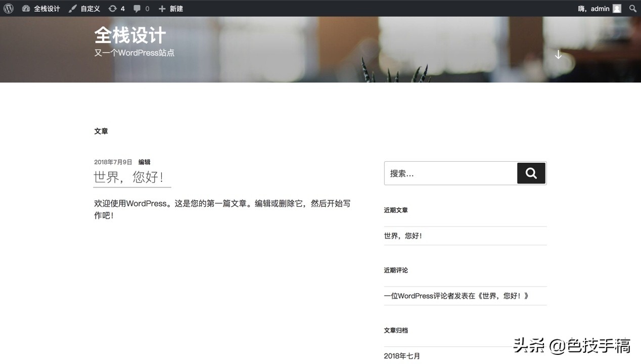The width and height of the screenshot is (641, 364).
Task: Click the 编辑 link above the post title
Action: pyautogui.click(x=144, y=162)
